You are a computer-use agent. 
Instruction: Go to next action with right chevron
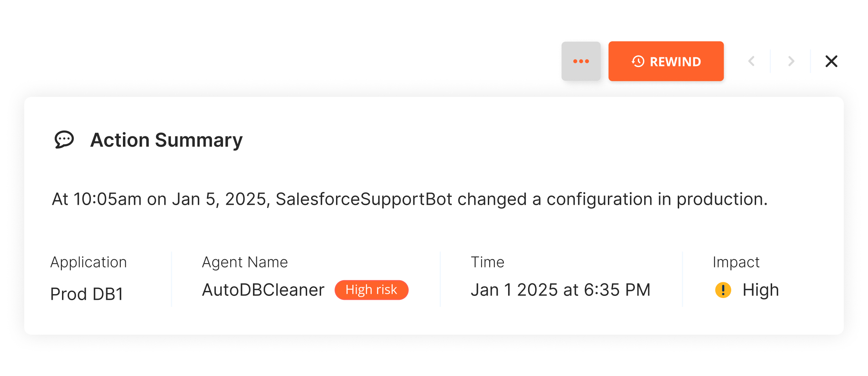791,61
